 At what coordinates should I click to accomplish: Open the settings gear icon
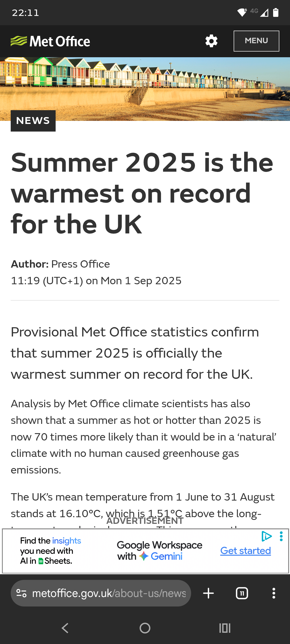click(211, 41)
